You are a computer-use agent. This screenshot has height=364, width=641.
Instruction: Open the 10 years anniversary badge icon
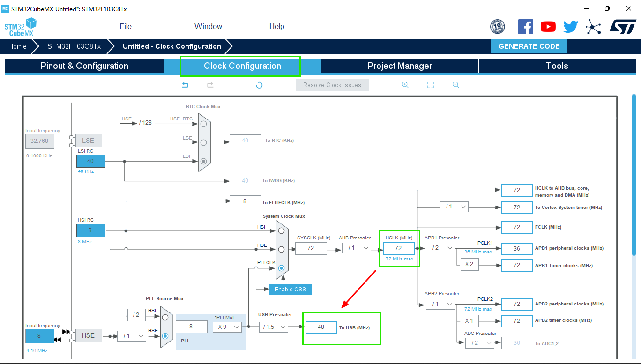[x=497, y=27]
